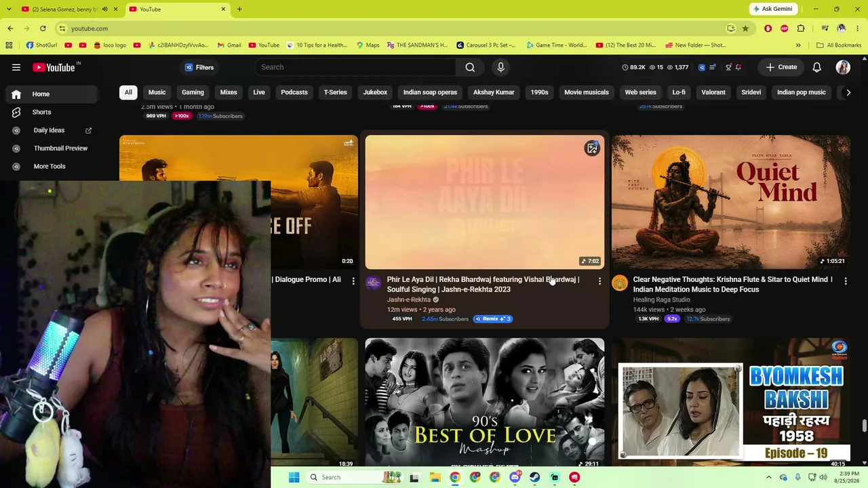868x488 pixels.
Task: Select the Lo-fi filter chip
Action: [x=679, y=92]
